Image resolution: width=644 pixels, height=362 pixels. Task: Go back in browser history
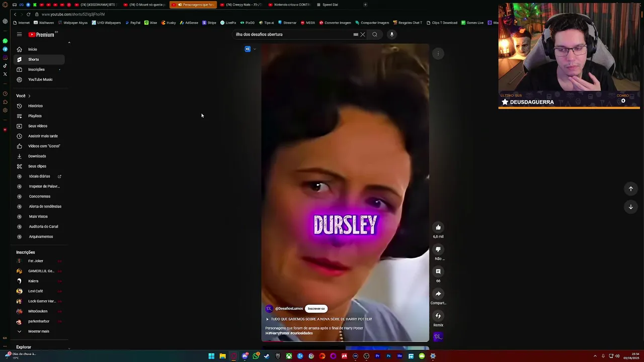[15, 14]
